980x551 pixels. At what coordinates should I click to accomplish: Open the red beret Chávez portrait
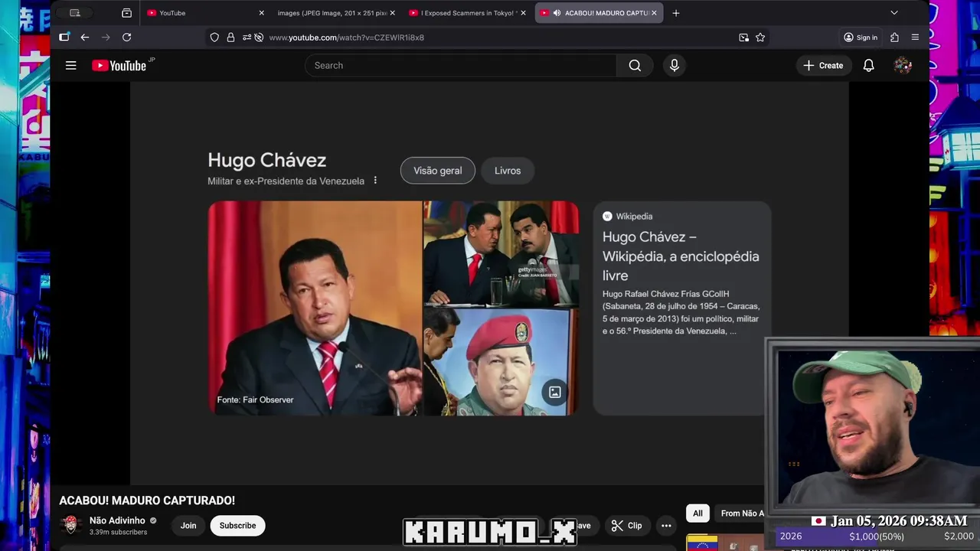pos(501,363)
